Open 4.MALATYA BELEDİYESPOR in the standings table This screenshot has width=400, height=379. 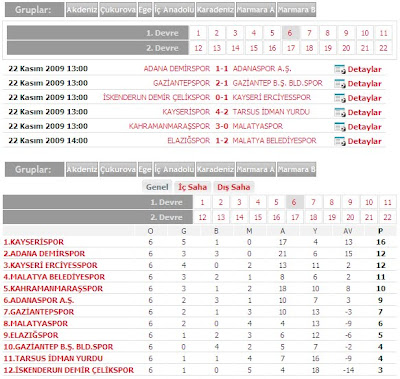[x=54, y=277]
